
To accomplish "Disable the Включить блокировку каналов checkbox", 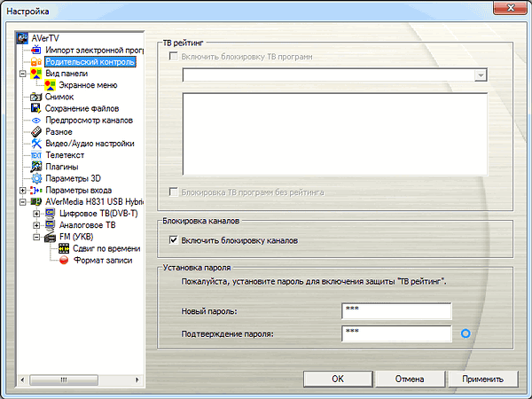I will pos(174,240).
